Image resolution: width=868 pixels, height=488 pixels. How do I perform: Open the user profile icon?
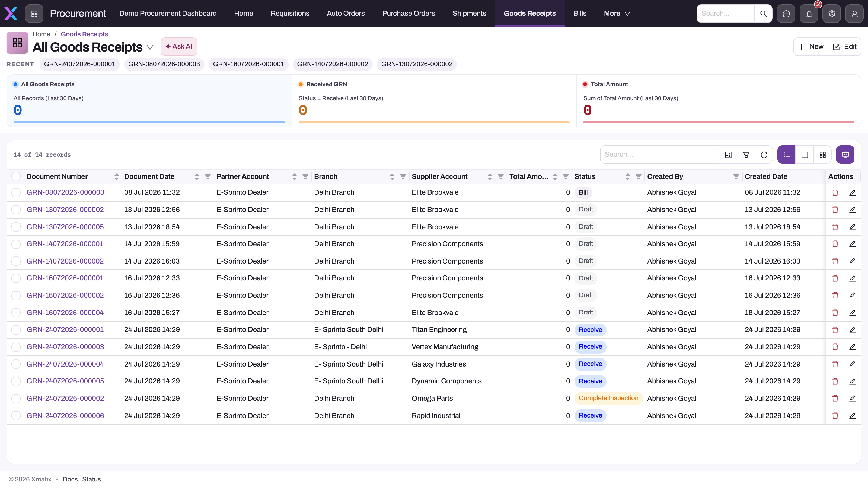click(854, 14)
